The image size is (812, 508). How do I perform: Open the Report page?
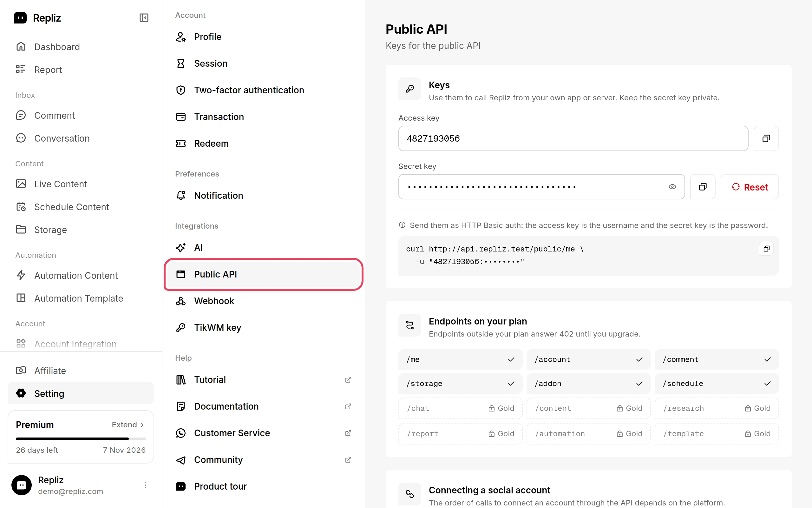(x=81, y=70)
